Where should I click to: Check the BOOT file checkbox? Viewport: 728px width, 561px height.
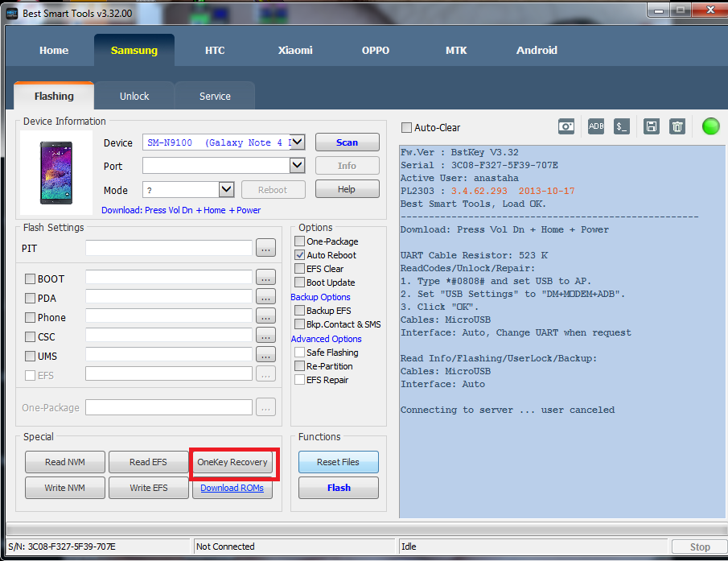coord(31,278)
